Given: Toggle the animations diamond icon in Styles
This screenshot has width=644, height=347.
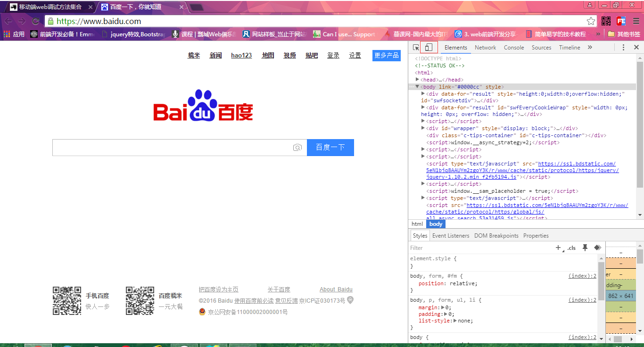Looking at the screenshot, I should pos(597,248).
